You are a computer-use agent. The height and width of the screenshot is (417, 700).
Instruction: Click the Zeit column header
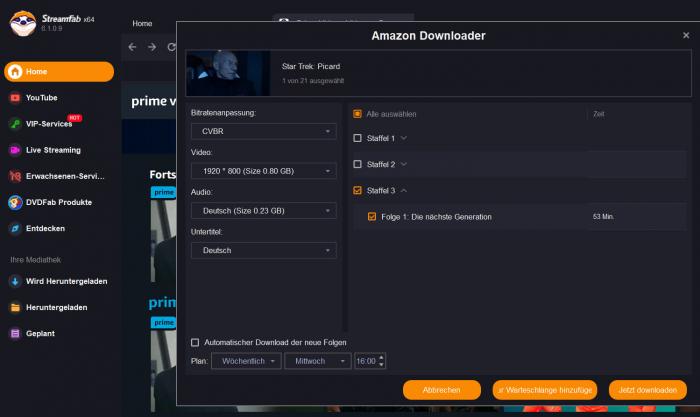coord(599,114)
